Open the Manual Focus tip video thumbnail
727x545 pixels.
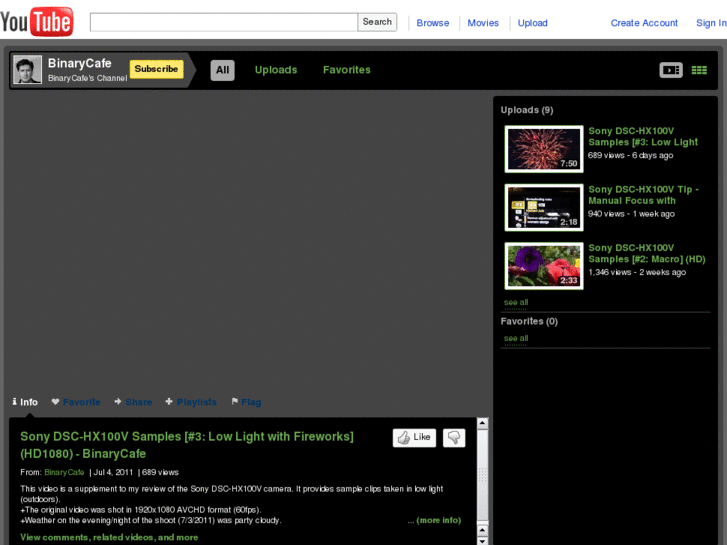544,207
